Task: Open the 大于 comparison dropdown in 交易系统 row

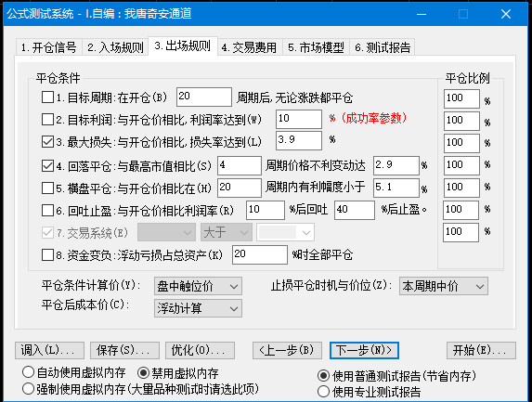Action: 227,232
